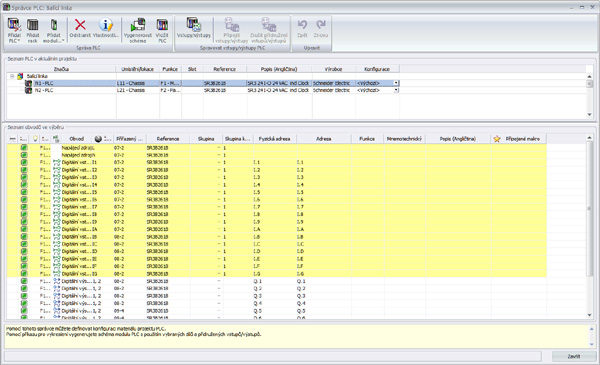This screenshot has height=365, width=600.
Task: Click the green status icon in row I.5
Action: pyautogui.click(x=24, y=192)
